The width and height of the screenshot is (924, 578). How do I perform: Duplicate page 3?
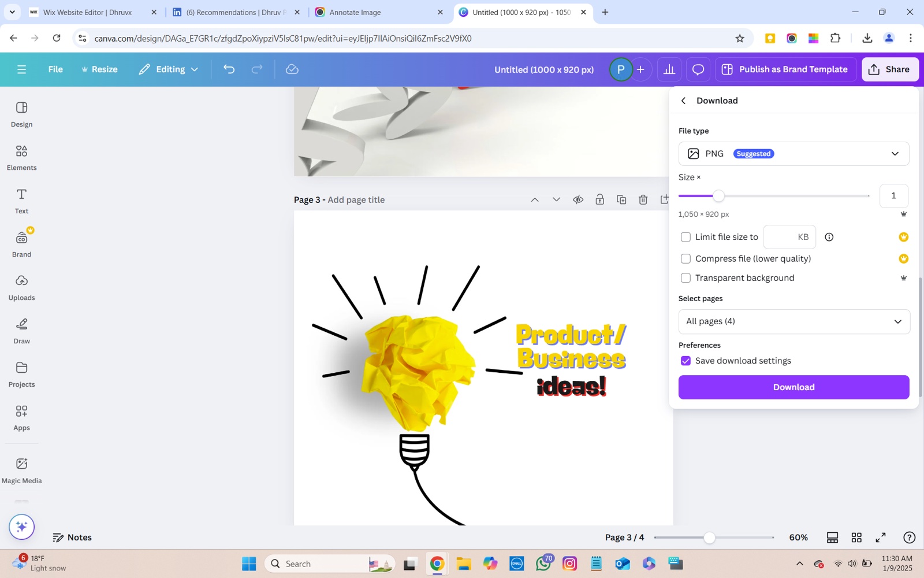[x=621, y=199]
